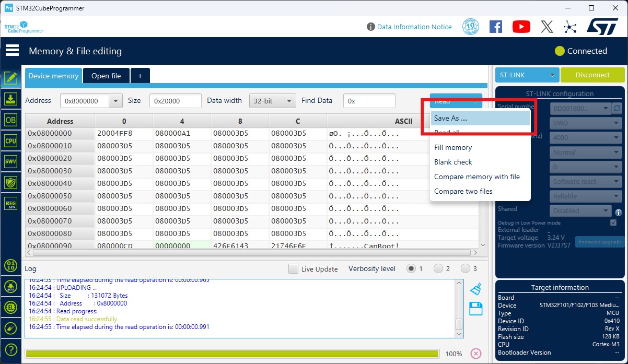The image size is (628, 364).
Task: Open the ST Facebook page icon
Action: 496,27
